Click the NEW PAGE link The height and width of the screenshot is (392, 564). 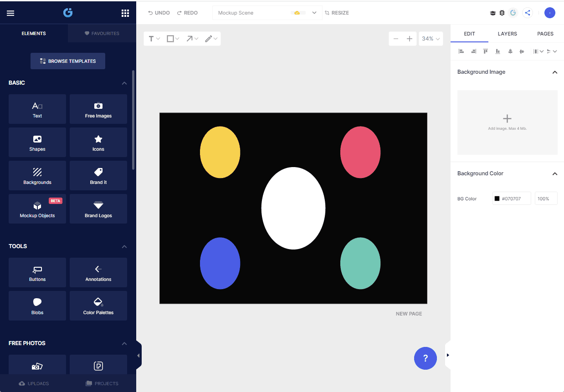point(409,314)
